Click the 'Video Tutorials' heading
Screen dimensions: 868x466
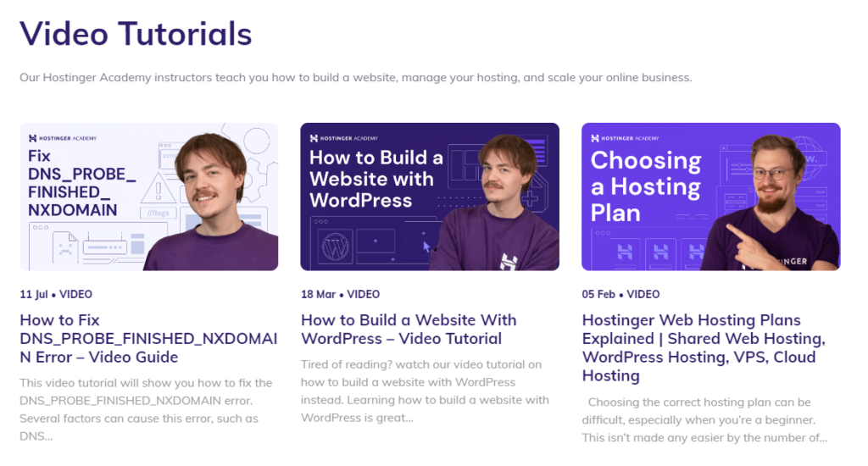click(136, 34)
